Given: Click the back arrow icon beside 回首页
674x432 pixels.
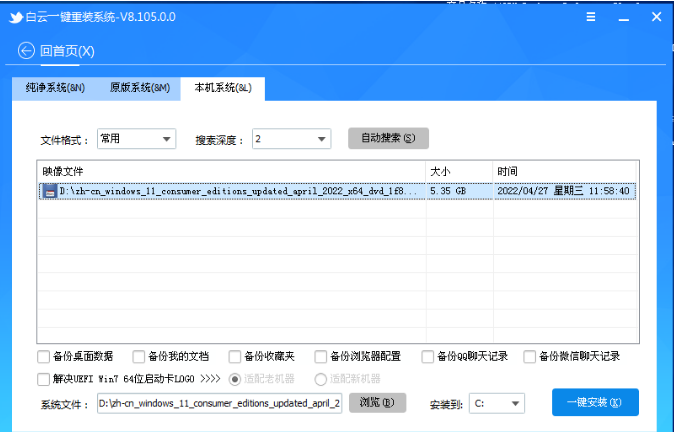Looking at the screenshot, I should tap(26, 51).
